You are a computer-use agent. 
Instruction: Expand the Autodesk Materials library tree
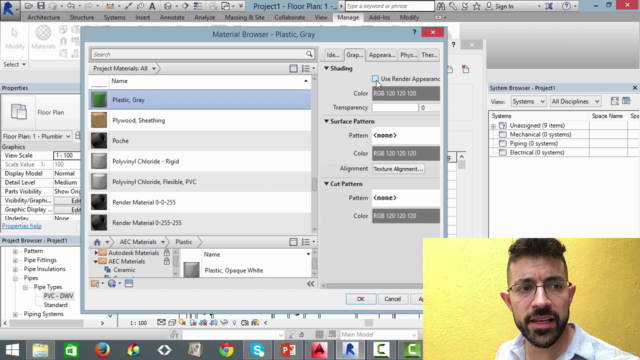coord(96,253)
